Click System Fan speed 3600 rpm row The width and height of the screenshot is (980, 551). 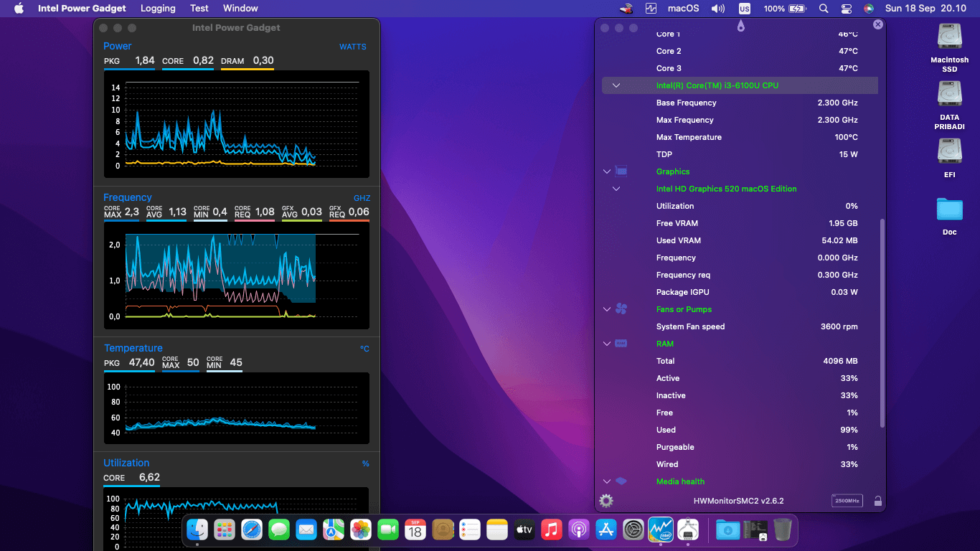[x=740, y=326]
